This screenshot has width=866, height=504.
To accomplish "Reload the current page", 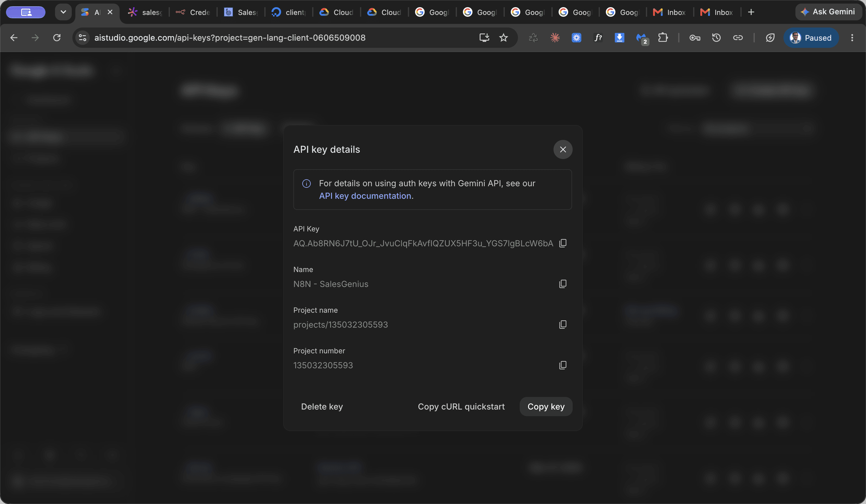I will [57, 38].
